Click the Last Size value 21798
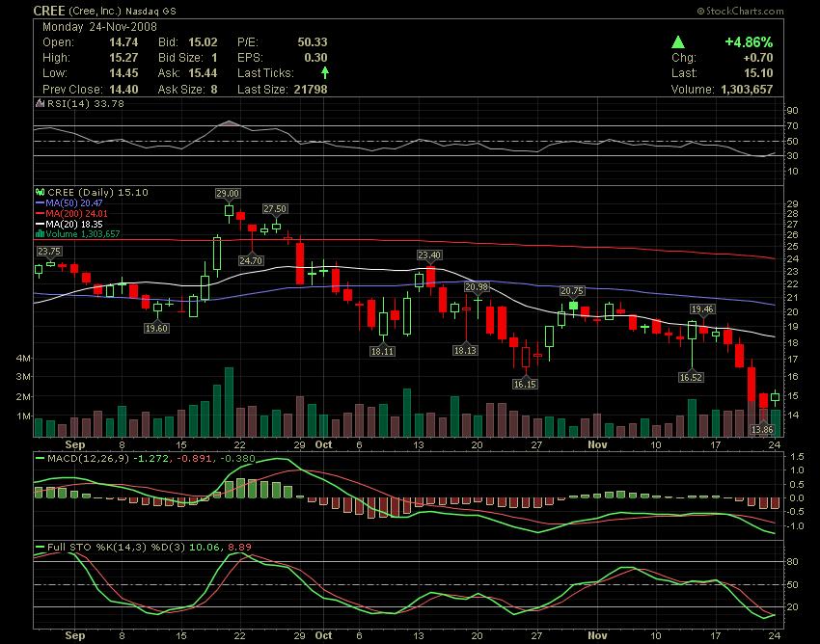Screen dimensions: 820x644 pyautogui.click(x=311, y=90)
